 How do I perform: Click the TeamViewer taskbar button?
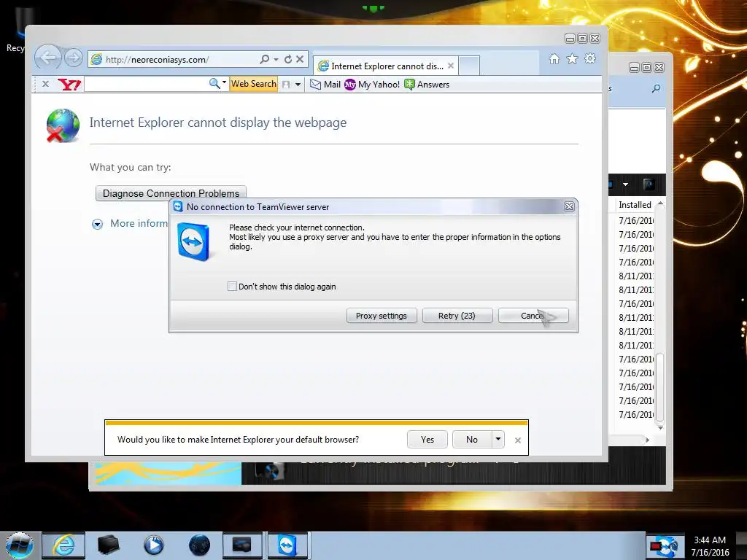[x=287, y=545]
